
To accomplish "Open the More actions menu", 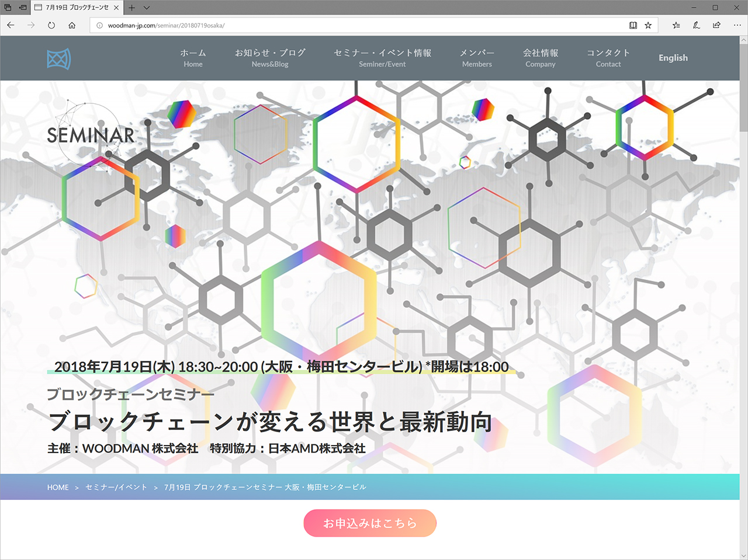I will point(737,25).
